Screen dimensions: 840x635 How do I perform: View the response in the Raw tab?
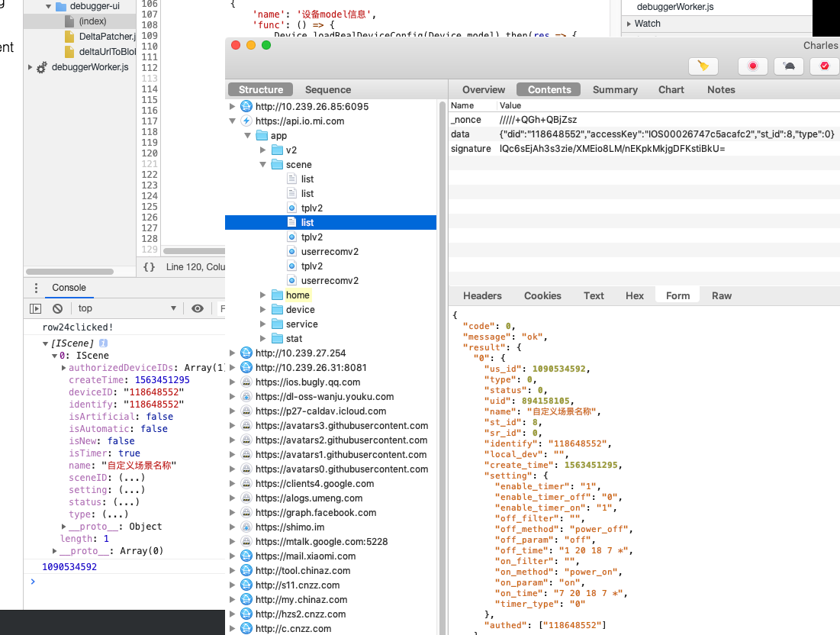point(721,295)
